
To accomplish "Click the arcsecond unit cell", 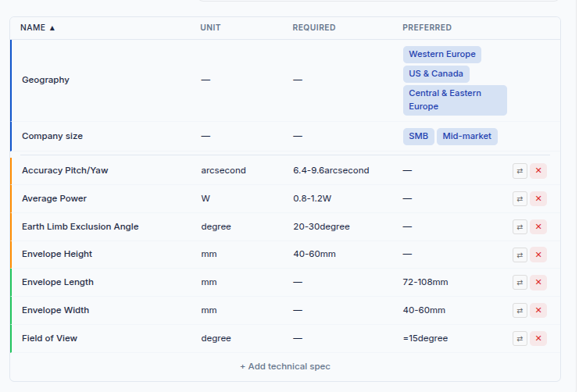I will 223,170.
